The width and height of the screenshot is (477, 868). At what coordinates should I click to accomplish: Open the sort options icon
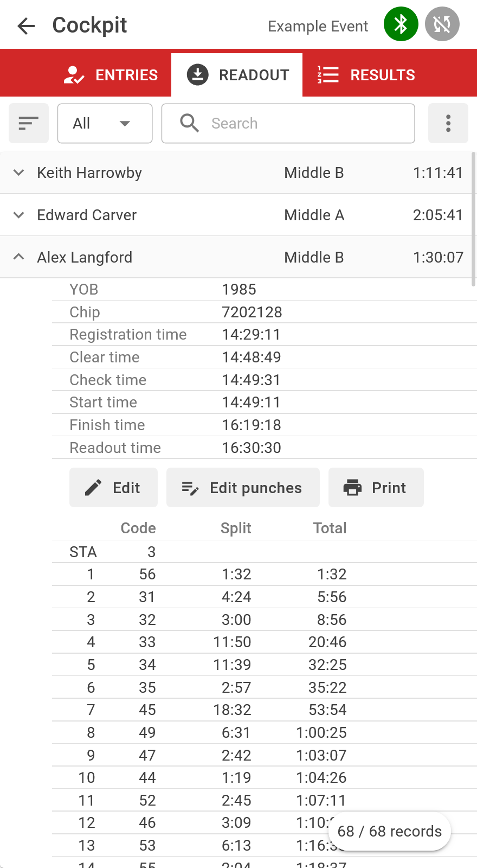(x=29, y=123)
